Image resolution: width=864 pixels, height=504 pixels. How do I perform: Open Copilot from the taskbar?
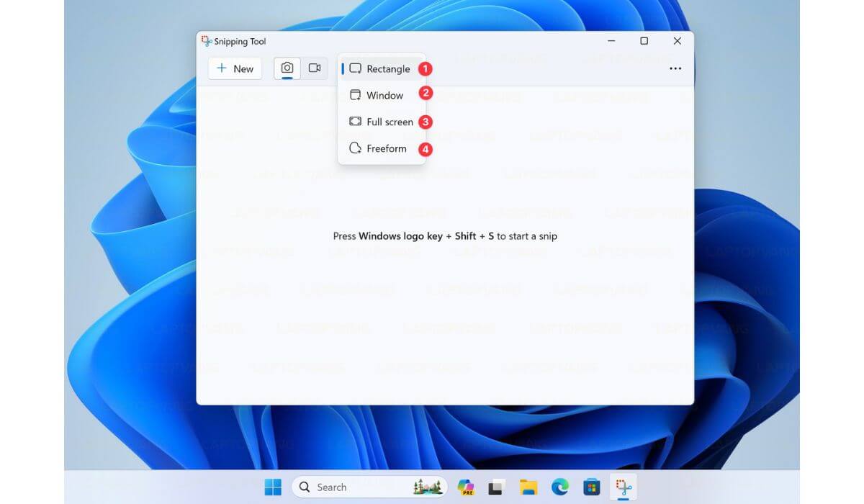(466, 487)
